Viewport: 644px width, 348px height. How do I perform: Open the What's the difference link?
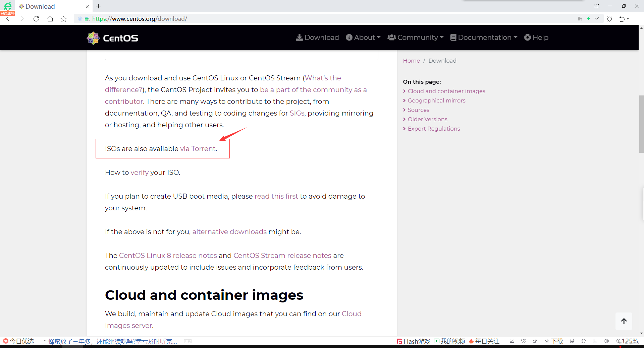pyautogui.click(x=323, y=78)
